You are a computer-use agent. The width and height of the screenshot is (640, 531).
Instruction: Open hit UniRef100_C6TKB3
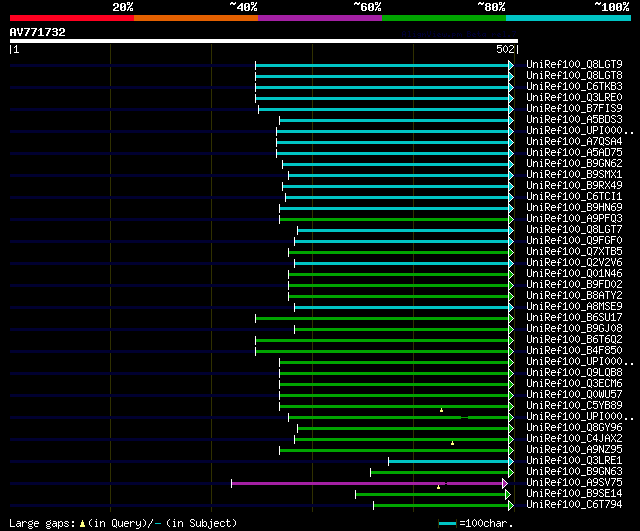[574, 87]
